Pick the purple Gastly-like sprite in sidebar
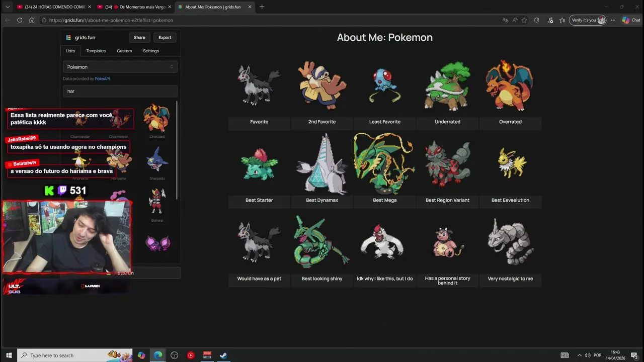Viewport: 644px width, 362px height. pos(157,243)
